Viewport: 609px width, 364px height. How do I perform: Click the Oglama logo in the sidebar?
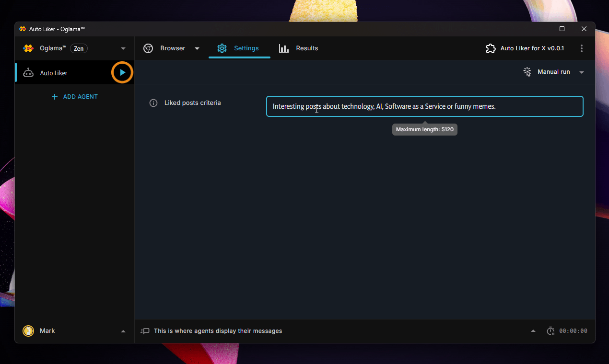[28, 48]
